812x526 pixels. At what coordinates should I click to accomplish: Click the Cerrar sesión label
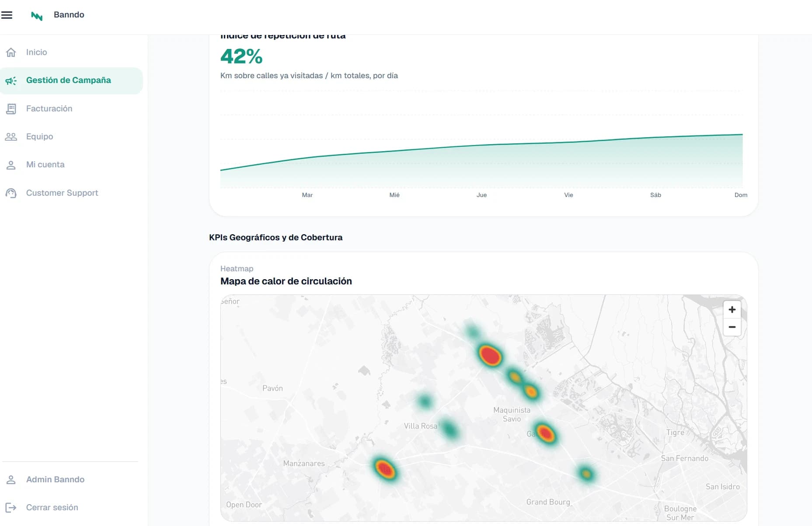(52, 508)
